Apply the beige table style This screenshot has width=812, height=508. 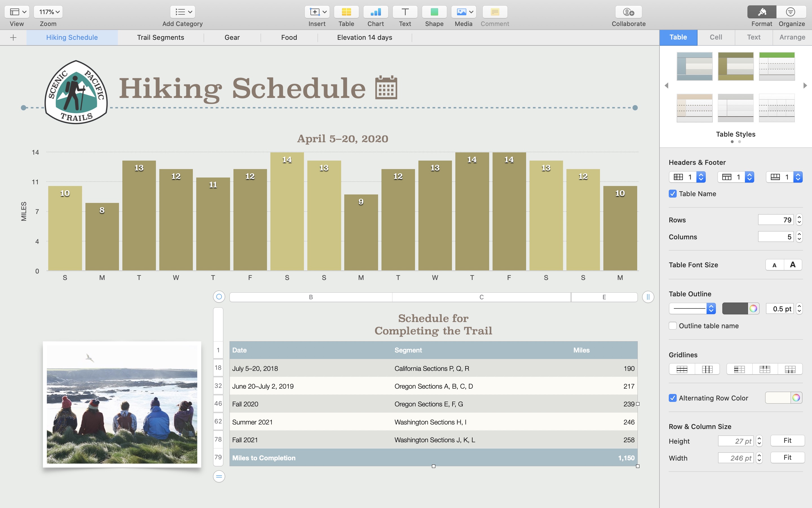tap(694, 108)
